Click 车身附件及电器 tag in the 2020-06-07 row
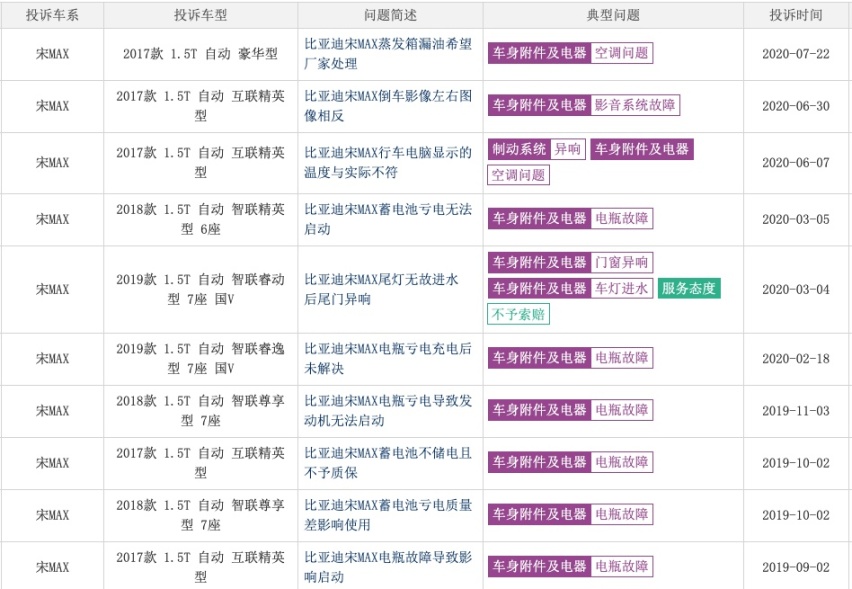 click(642, 149)
